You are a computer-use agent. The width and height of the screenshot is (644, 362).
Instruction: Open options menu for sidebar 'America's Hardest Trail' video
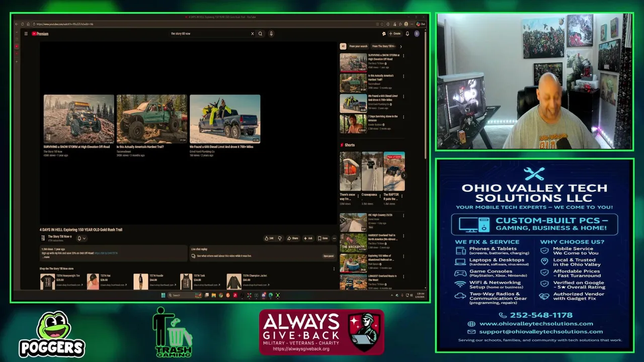[x=403, y=76]
